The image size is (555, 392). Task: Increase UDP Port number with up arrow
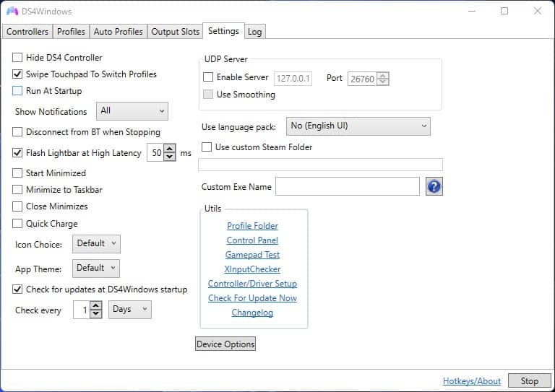(383, 75)
